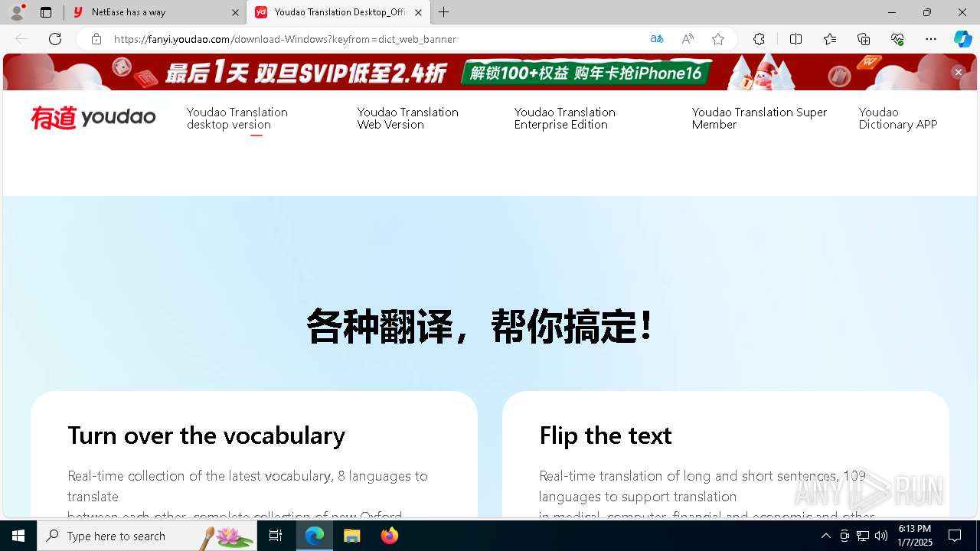The image size is (980, 551).
Task: Open the volume control tray icon
Action: tap(881, 536)
